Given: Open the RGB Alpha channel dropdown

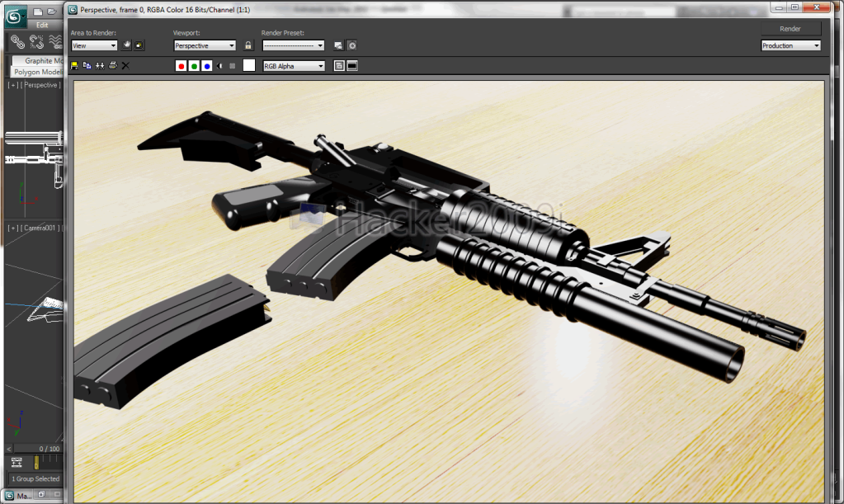Looking at the screenshot, I should click(294, 66).
